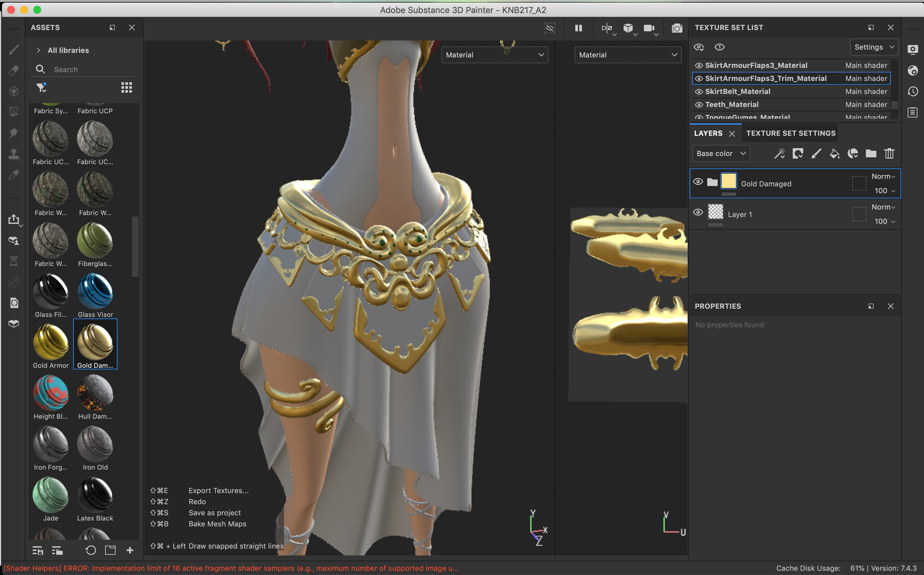Switch assets to grid view icon

126,88
